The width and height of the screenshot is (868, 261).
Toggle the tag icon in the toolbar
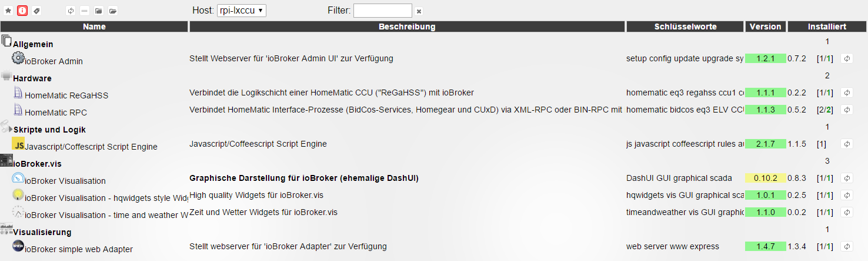[x=36, y=11]
